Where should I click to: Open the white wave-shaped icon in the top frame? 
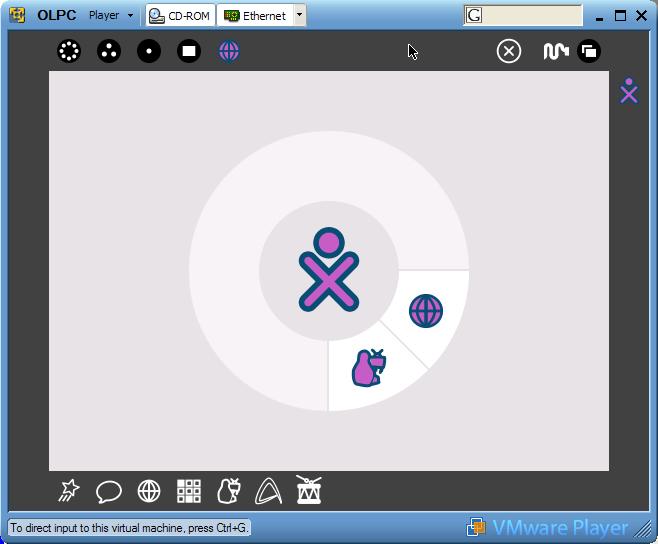pos(556,51)
